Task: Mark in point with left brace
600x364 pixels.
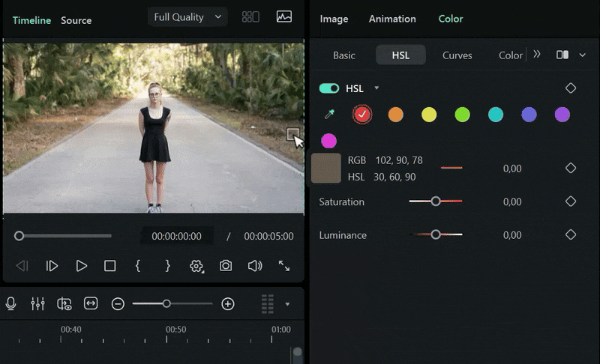Action: pos(138,266)
